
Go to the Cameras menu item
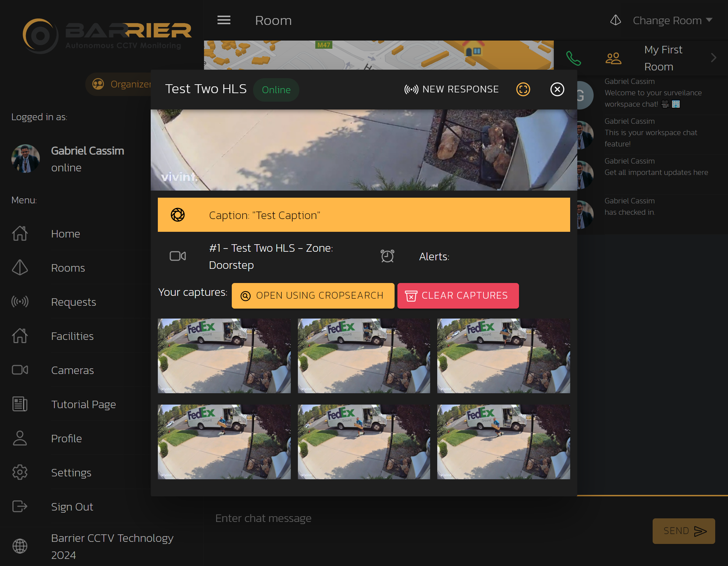point(73,370)
